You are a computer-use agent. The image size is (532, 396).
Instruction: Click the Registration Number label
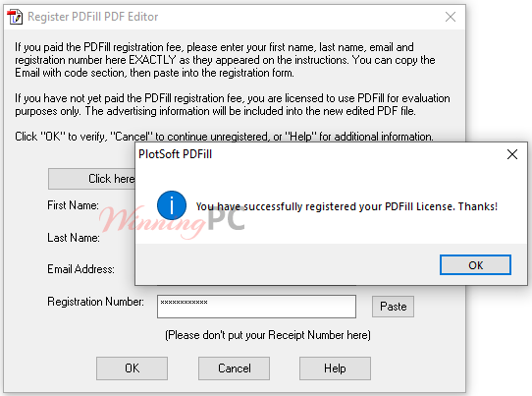coord(95,302)
